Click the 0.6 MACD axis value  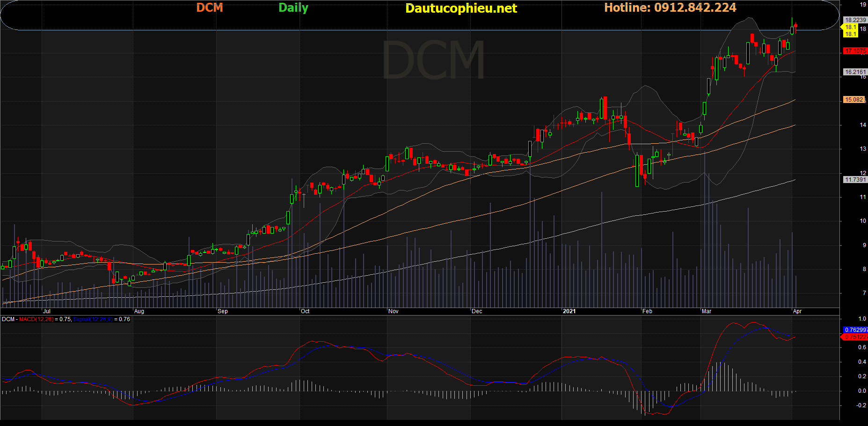(862, 347)
